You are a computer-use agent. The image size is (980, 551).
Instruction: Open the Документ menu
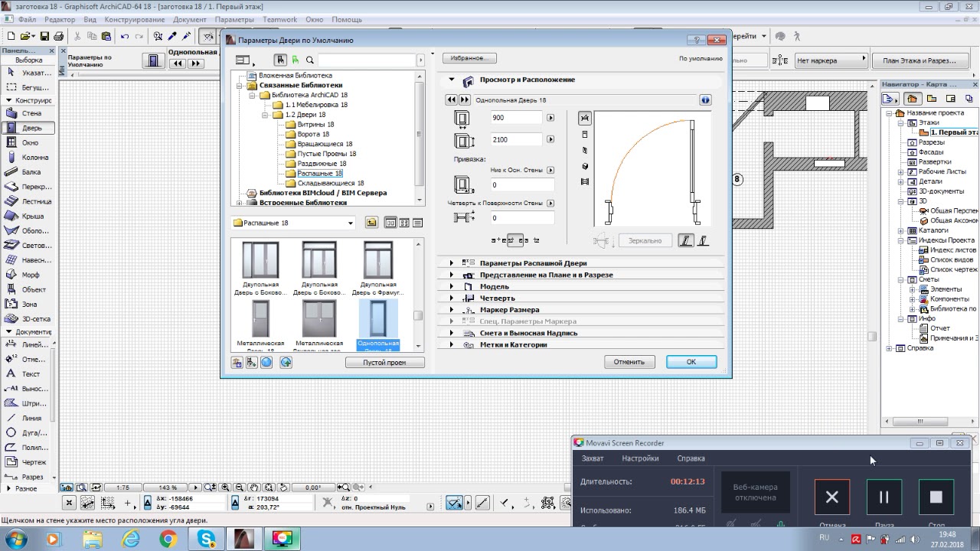[x=190, y=19]
